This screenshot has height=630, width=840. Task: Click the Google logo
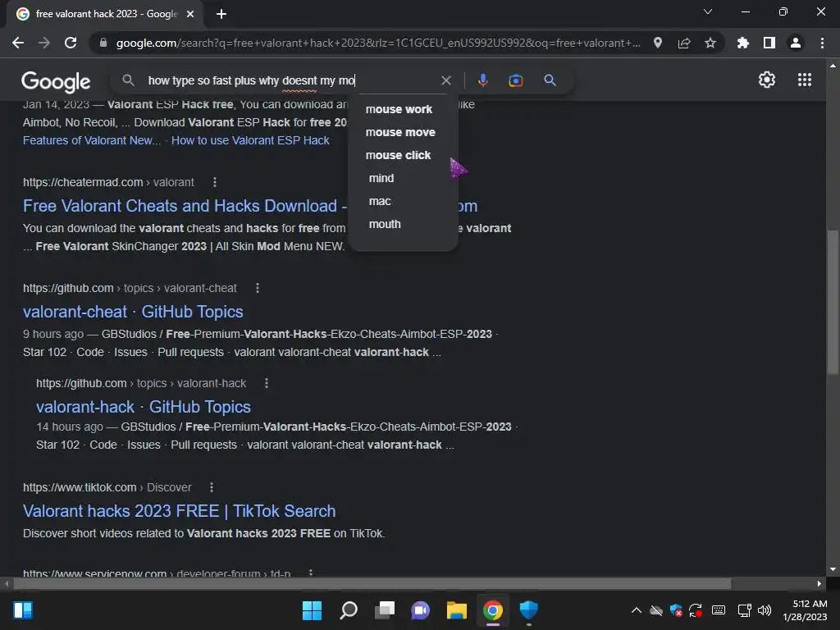(56, 81)
